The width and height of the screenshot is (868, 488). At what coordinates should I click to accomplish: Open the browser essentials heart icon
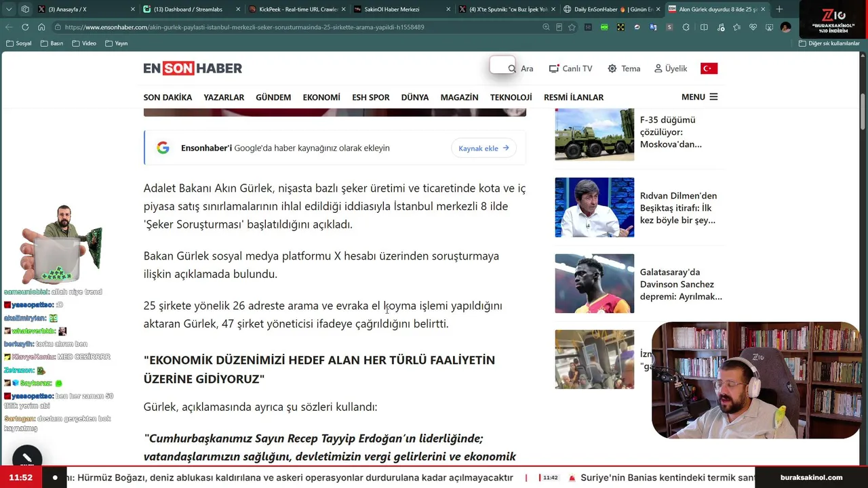pos(753,27)
